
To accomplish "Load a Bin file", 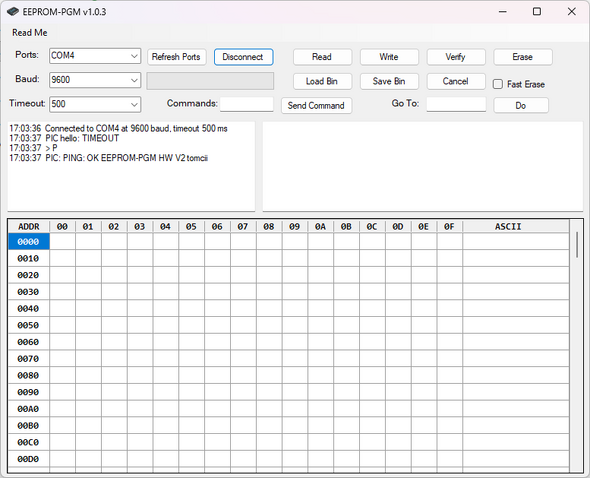I will (x=322, y=81).
